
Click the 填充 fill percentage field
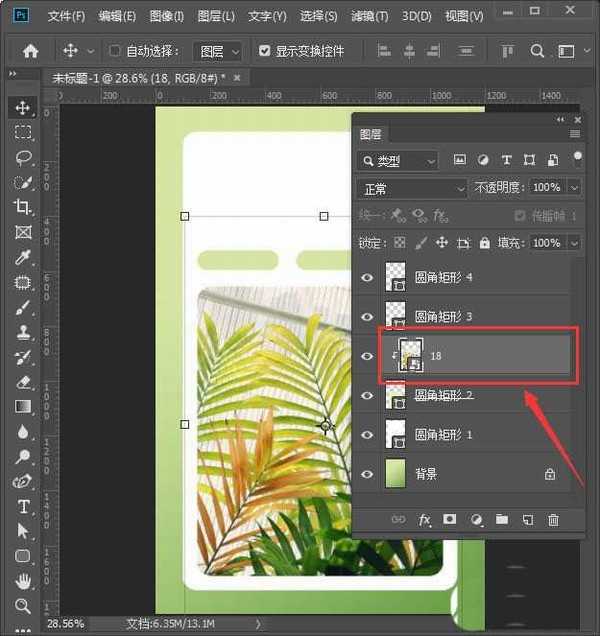coord(546,243)
